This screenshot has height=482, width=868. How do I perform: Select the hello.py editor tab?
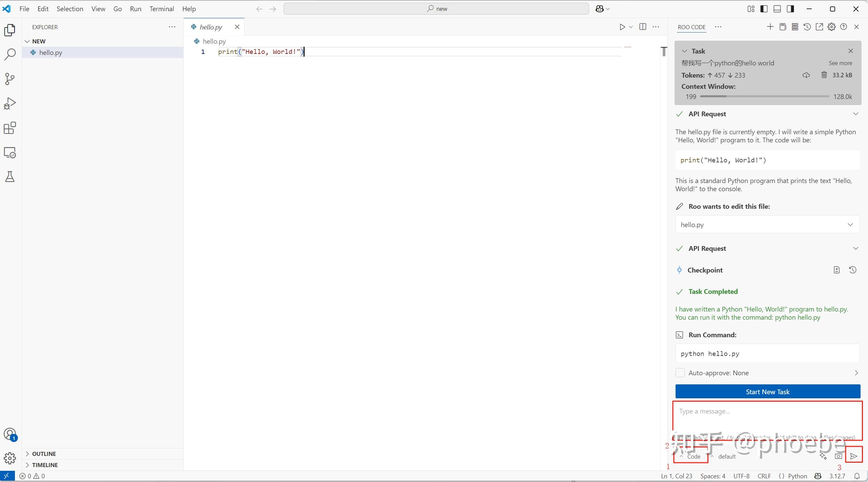click(x=211, y=27)
